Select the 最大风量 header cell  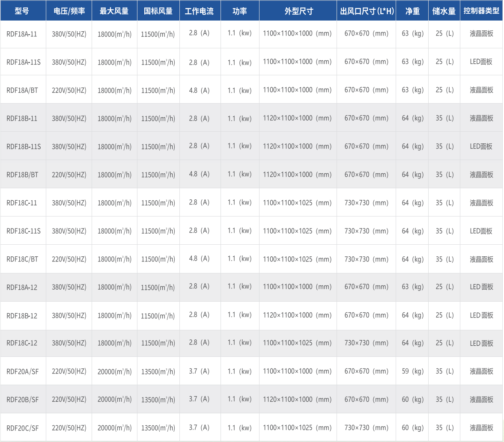pyautogui.click(x=114, y=11)
